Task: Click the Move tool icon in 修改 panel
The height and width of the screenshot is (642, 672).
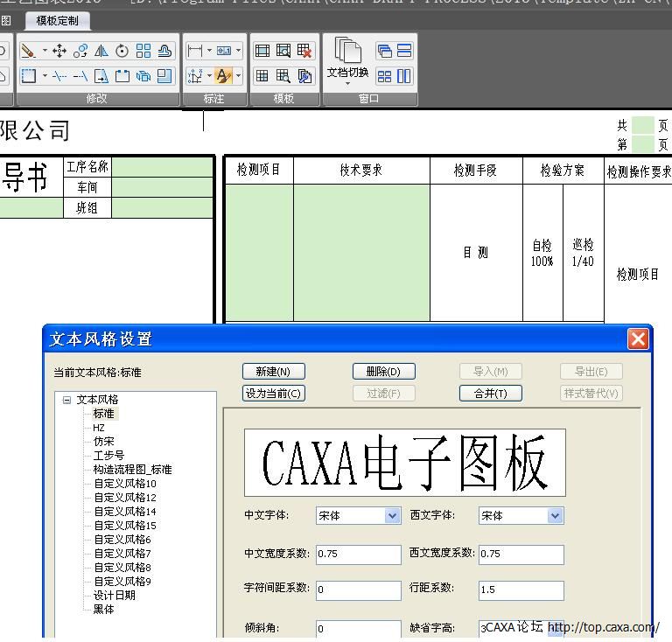Action: pyautogui.click(x=59, y=52)
